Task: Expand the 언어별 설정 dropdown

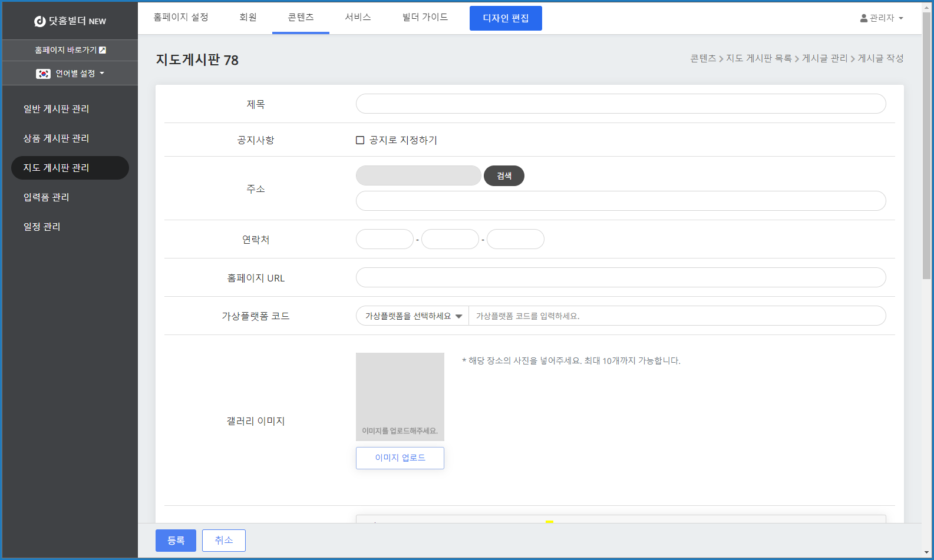Action: (x=101, y=74)
